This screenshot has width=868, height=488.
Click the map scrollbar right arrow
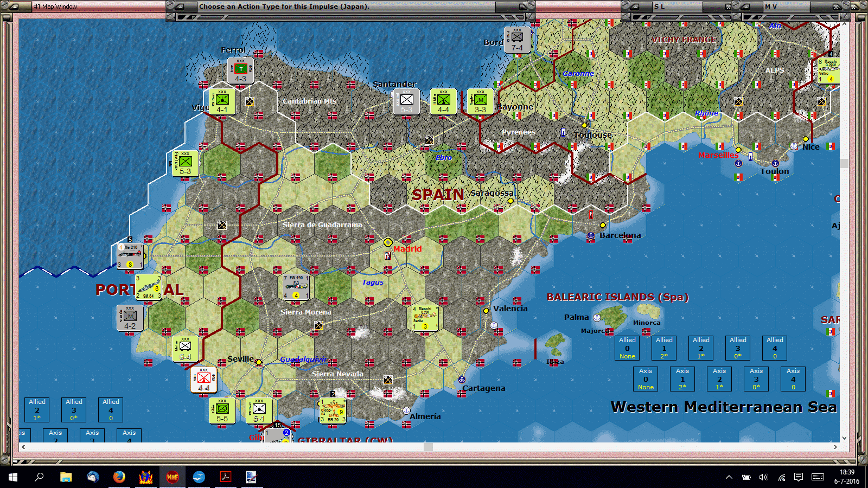click(x=835, y=447)
